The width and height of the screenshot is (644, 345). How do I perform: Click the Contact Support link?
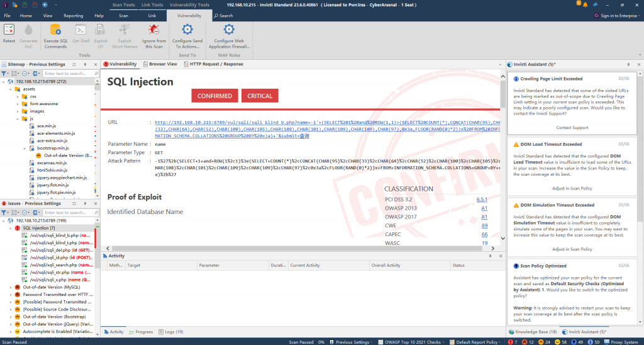click(572, 127)
